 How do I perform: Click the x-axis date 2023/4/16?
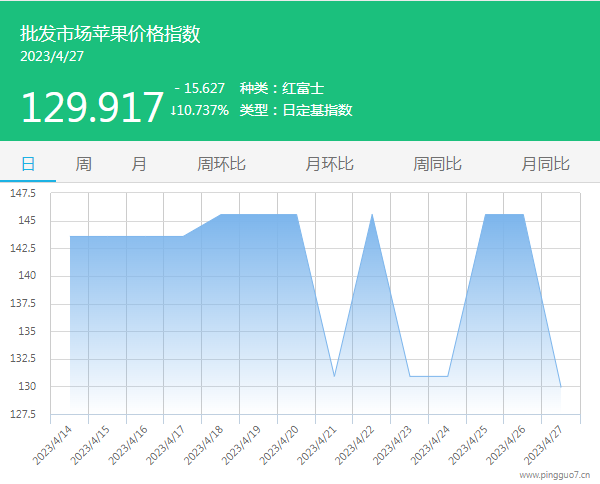128,446
